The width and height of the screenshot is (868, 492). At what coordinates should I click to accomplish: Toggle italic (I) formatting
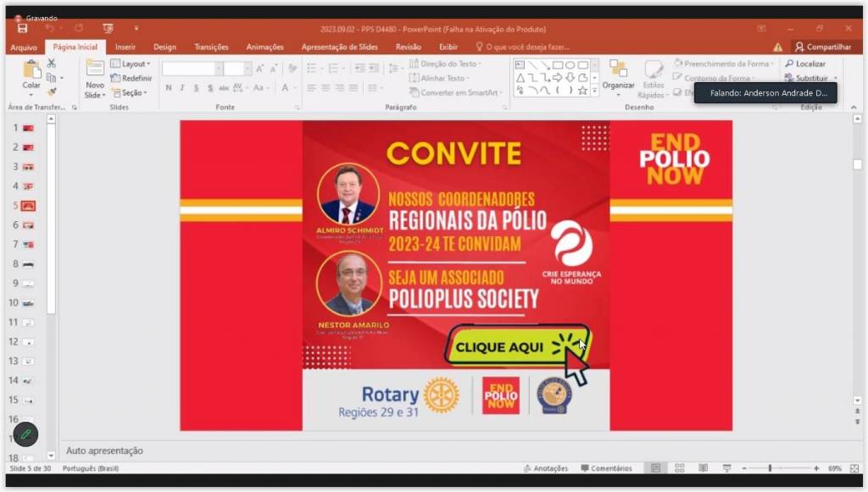click(x=182, y=88)
